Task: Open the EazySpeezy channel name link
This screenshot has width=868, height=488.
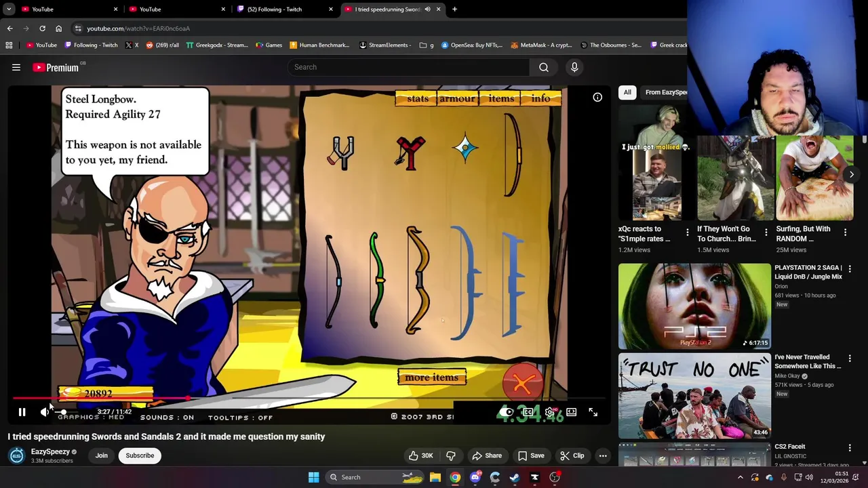Action: point(50,451)
